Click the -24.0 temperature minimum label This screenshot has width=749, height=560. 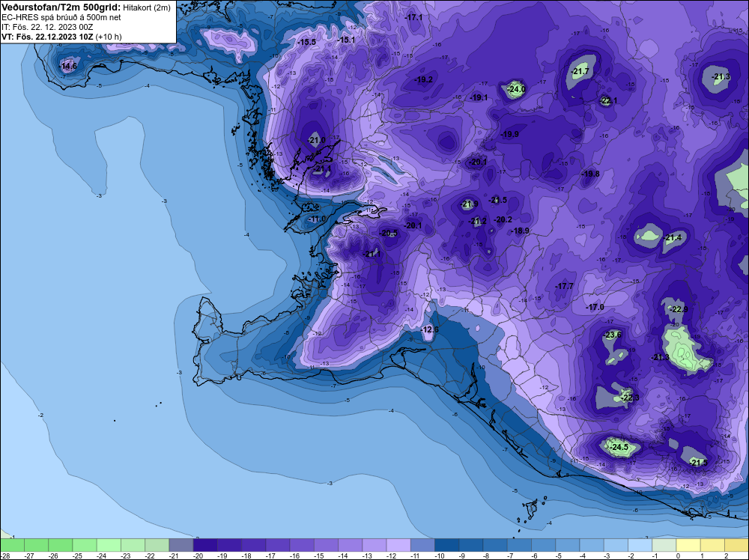coord(516,89)
